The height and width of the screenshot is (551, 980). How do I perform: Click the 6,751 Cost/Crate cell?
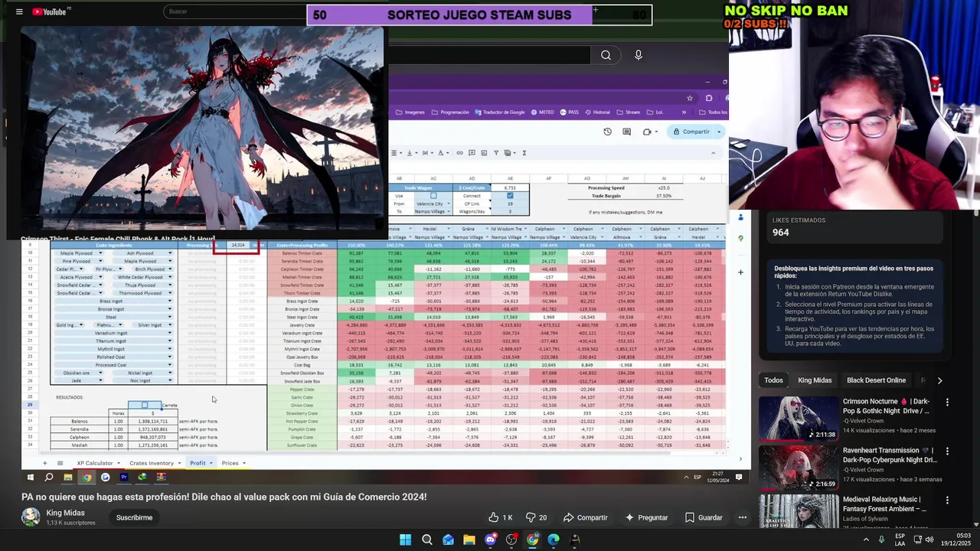point(510,187)
